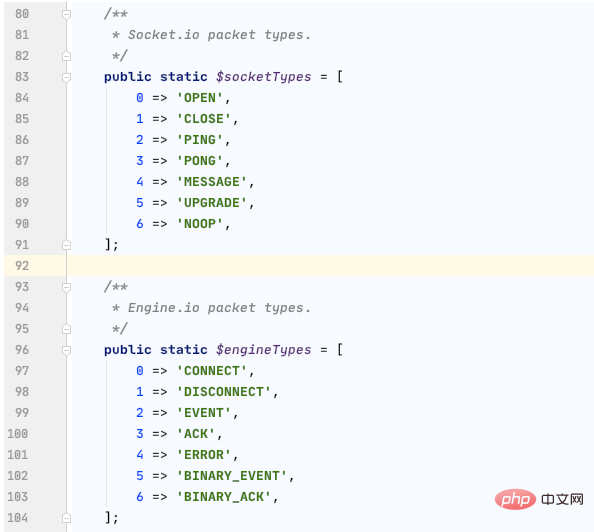Click the closing fold marker at line 104

(x=66, y=518)
